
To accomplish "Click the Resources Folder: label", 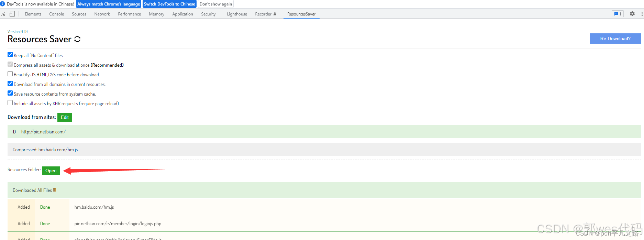I will [x=24, y=170].
